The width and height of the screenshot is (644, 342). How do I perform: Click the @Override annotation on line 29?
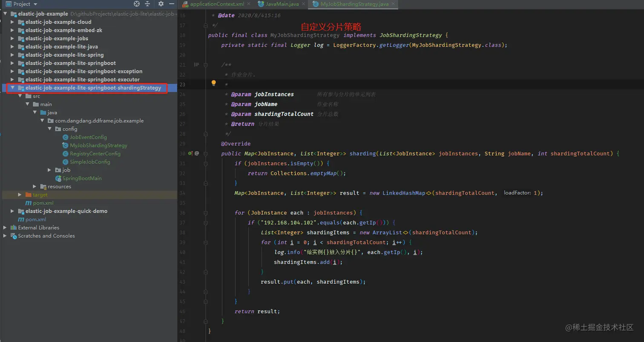(x=236, y=144)
